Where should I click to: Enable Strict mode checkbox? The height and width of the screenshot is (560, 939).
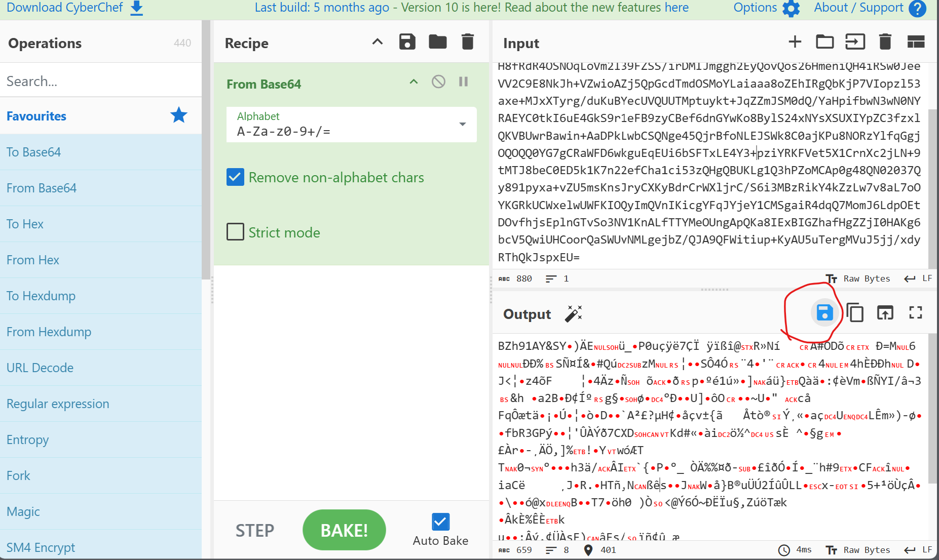coord(235,232)
